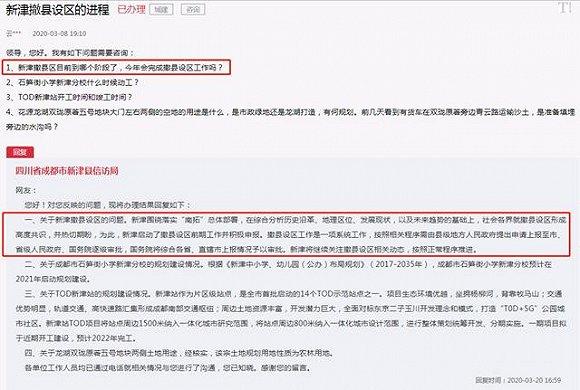Open the 四川省成都市新津县信访局 department link
The height and width of the screenshot is (390, 580).
click(x=67, y=171)
